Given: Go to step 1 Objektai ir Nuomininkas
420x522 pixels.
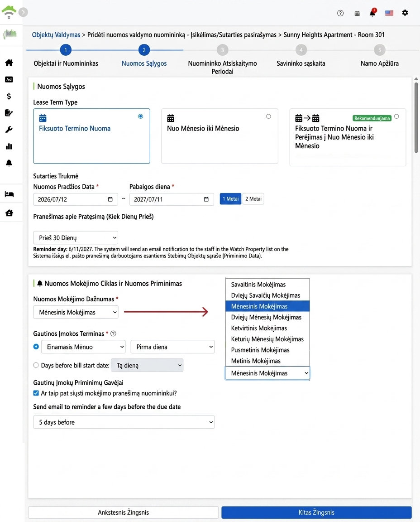Looking at the screenshot, I should click(66, 50).
